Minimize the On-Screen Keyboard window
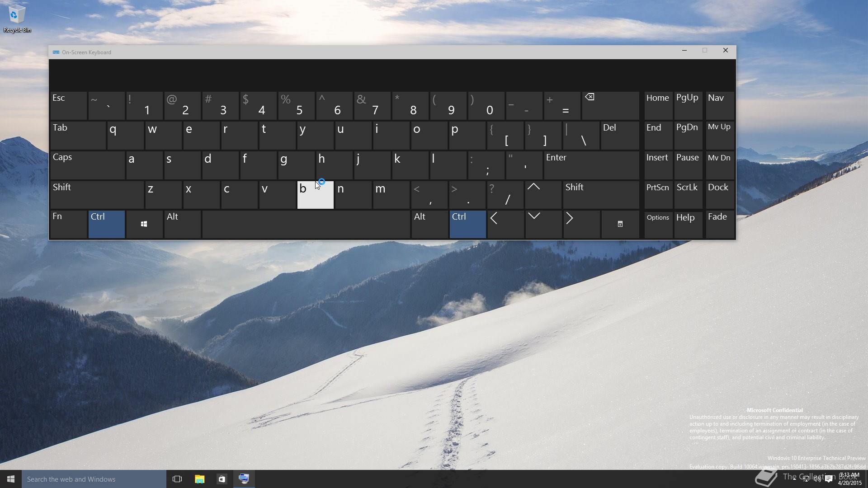 point(684,51)
